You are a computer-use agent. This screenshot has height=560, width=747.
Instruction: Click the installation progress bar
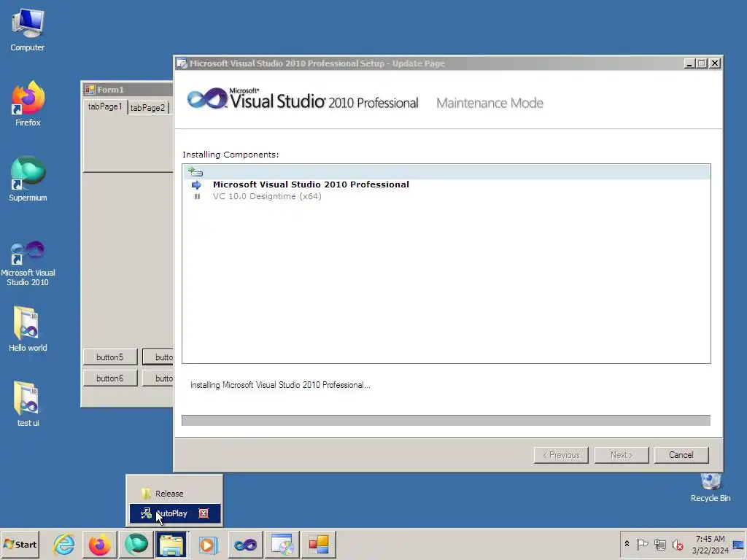(446, 420)
